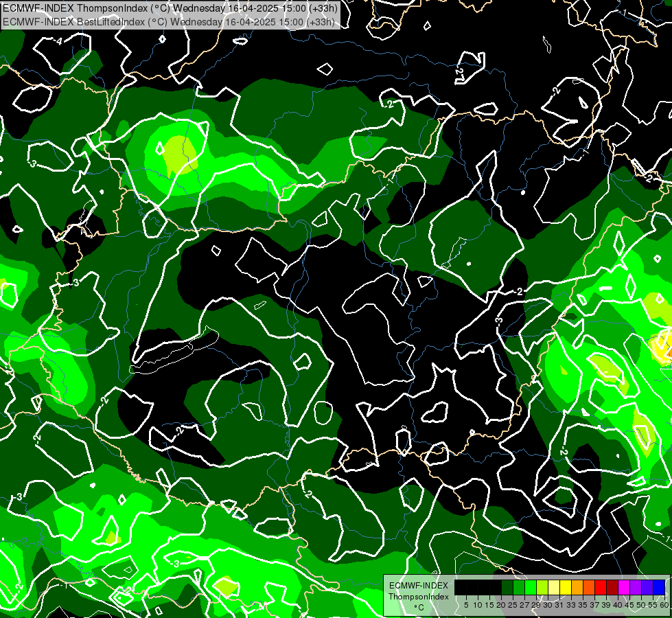
Task: Select the dark red 39–40 legend swatch
Action: pos(612,587)
